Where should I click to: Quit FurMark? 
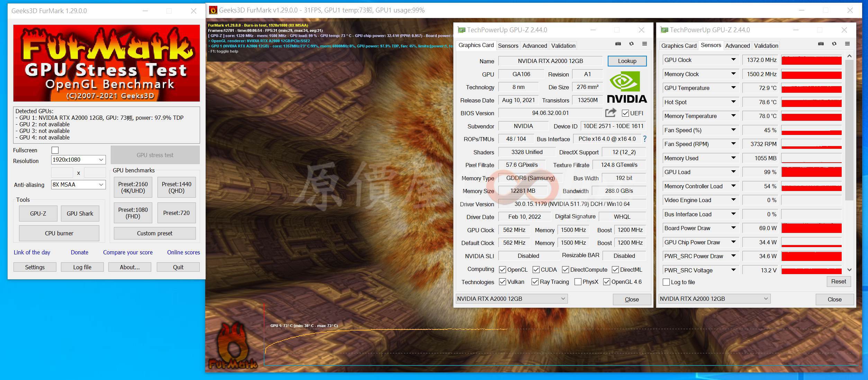click(x=178, y=267)
